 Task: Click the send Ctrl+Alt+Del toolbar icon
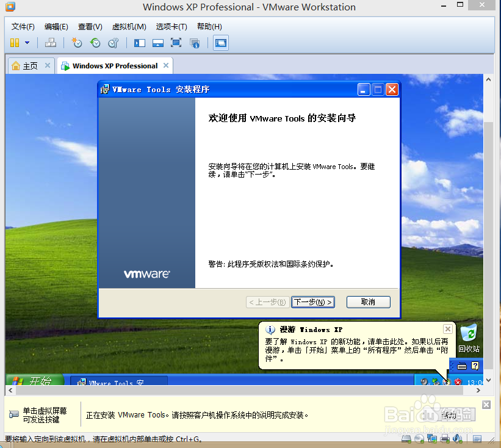coord(51,43)
